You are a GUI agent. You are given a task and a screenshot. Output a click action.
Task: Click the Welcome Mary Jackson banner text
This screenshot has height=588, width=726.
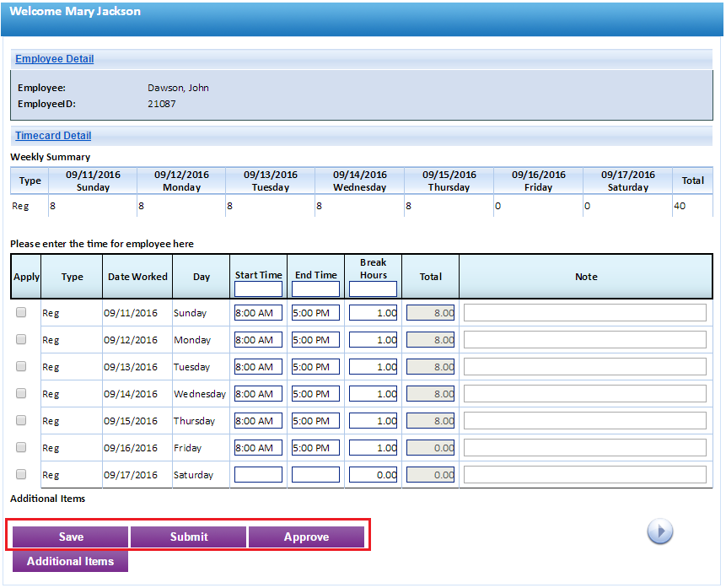point(75,11)
